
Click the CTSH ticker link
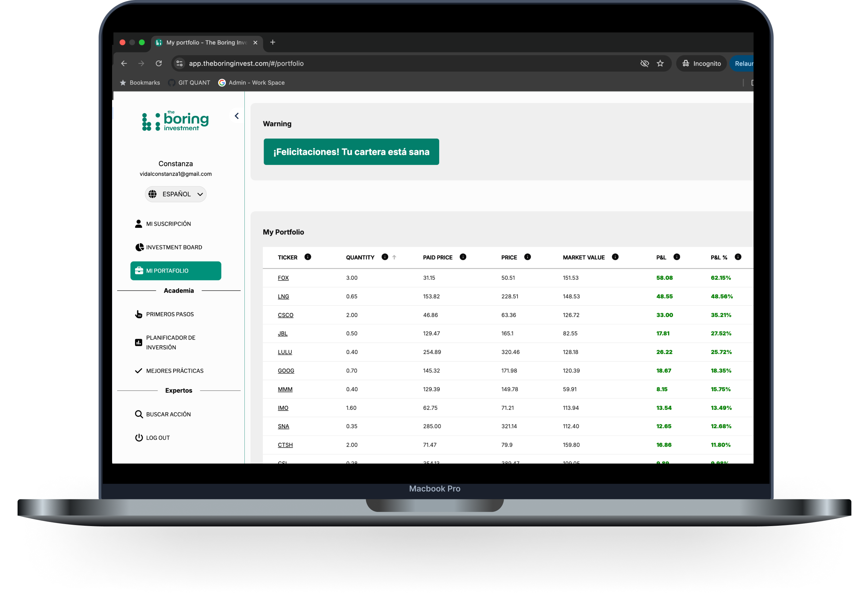(285, 445)
